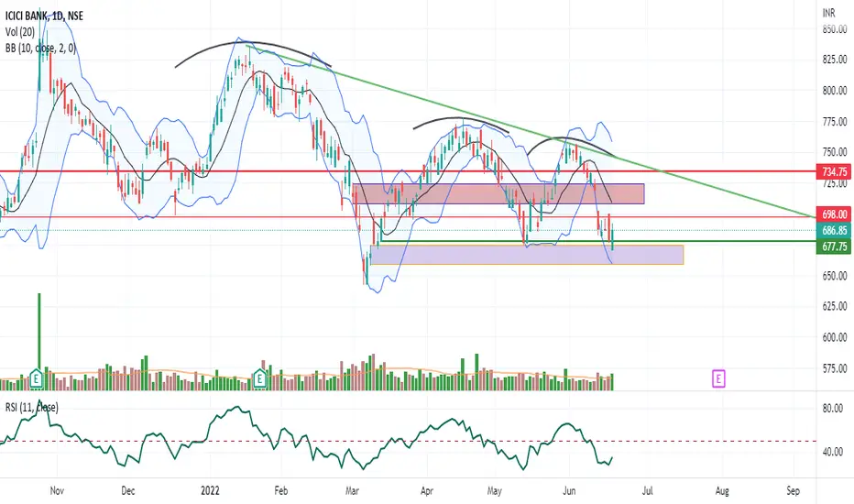The image size is (854, 504).
Task: Click the 2022 label on time axis
Action: pyautogui.click(x=210, y=491)
